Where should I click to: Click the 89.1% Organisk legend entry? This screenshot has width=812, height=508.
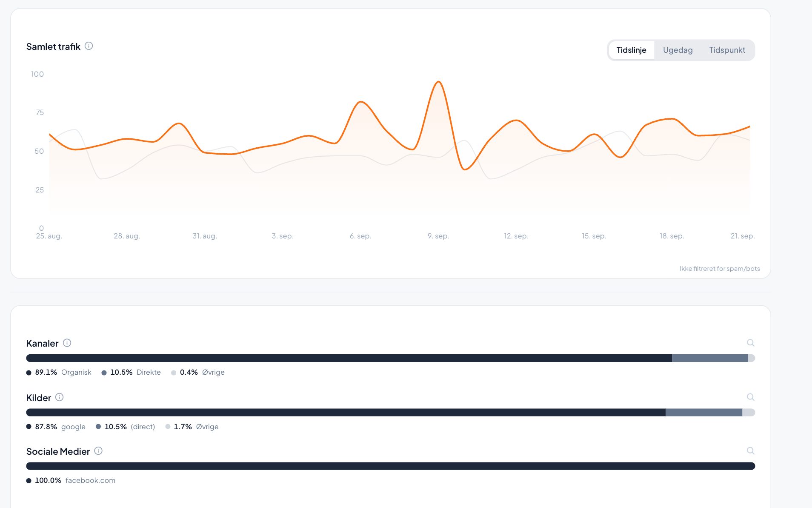(59, 372)
